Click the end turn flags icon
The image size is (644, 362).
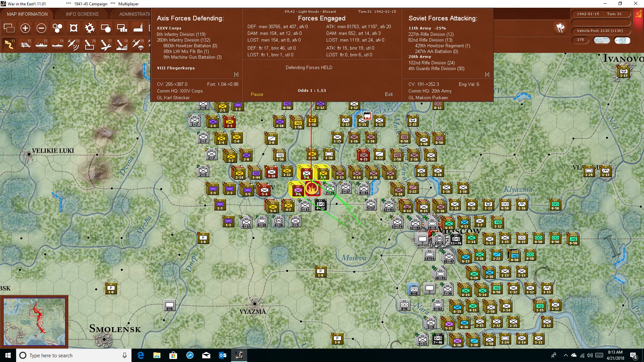(x=560, y=28)
